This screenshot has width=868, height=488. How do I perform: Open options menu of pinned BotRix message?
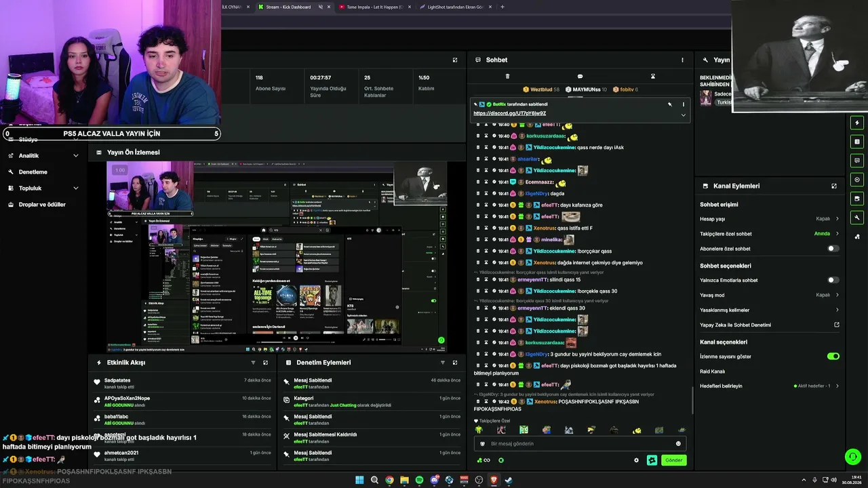click(683, 104)
